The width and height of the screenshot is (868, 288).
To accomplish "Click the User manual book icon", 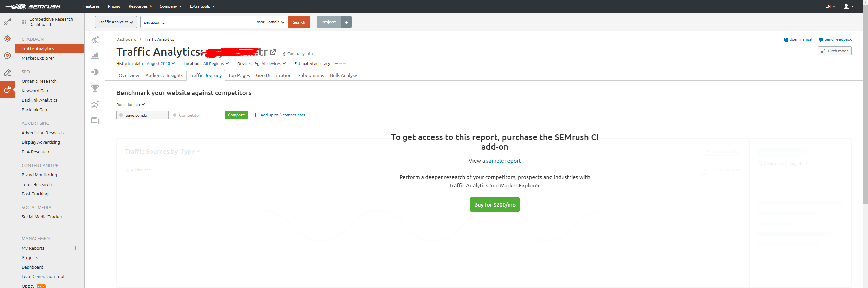I will [x=786, y=40].
